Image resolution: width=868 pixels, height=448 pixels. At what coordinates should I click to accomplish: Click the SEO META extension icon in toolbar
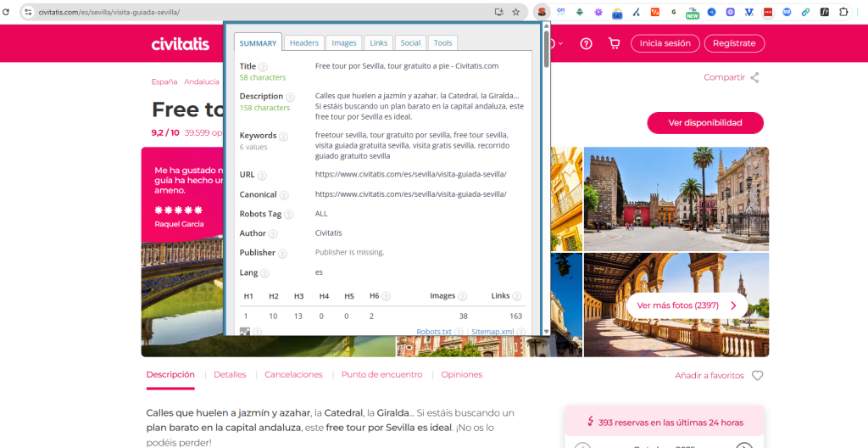pyautogui.click(x=541, y=12)
